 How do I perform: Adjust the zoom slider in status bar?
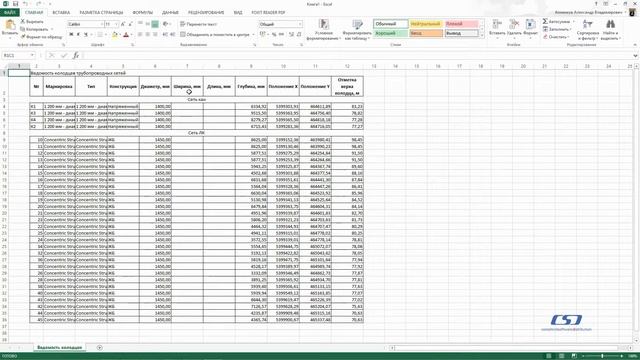pyautogui.click(x=602, y=356)
